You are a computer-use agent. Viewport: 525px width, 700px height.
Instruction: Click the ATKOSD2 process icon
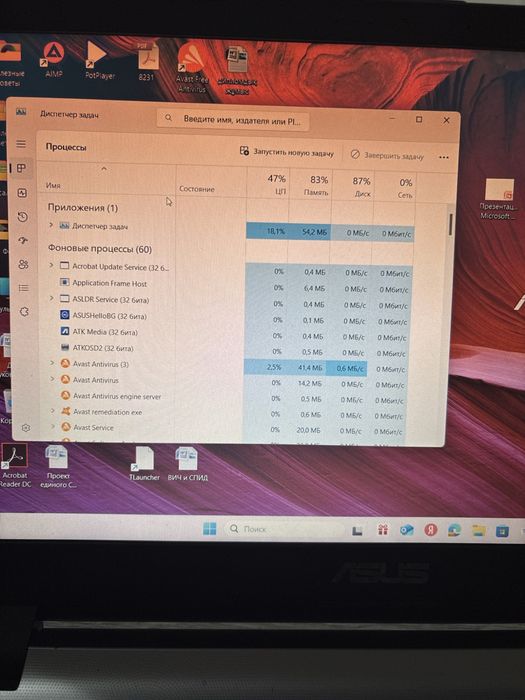point(65,347)
